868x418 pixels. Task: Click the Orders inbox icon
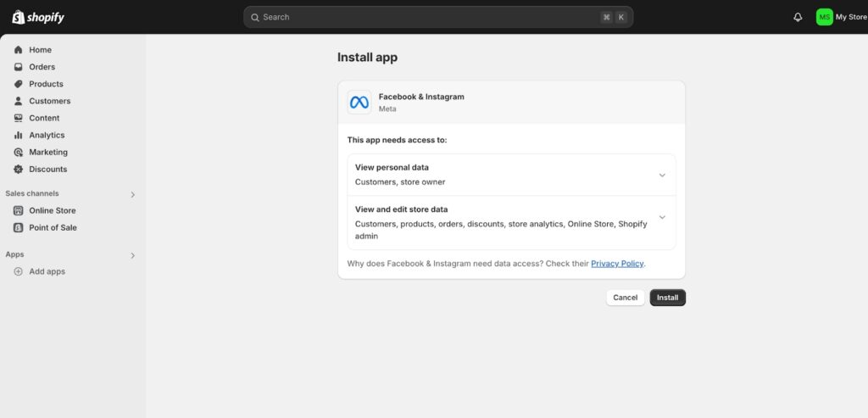(x=19, y=67)
